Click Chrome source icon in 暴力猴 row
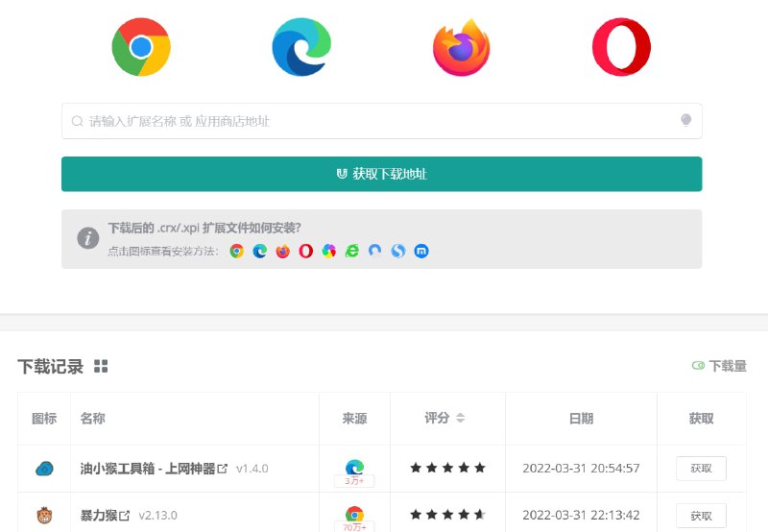The image size is (768, 532). click(x=354, y=514)
